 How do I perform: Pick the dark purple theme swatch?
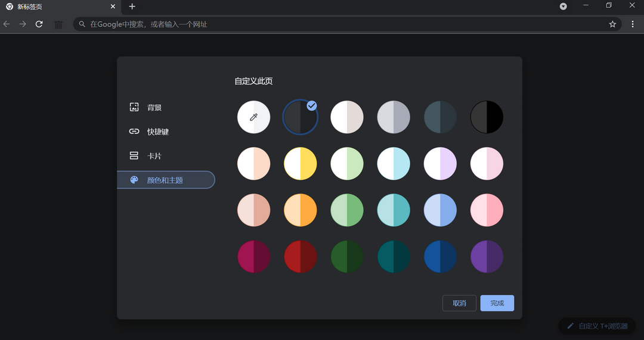pos(487,257)
